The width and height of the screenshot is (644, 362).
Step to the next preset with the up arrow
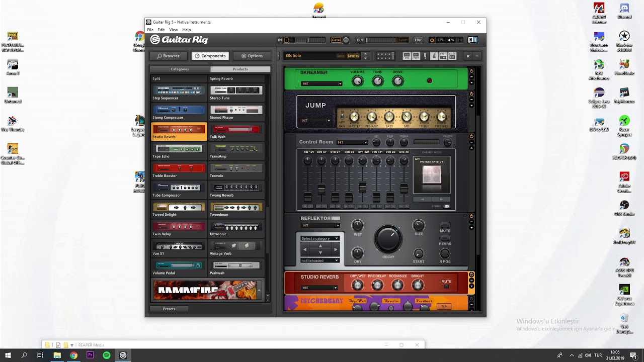(366, 54)
